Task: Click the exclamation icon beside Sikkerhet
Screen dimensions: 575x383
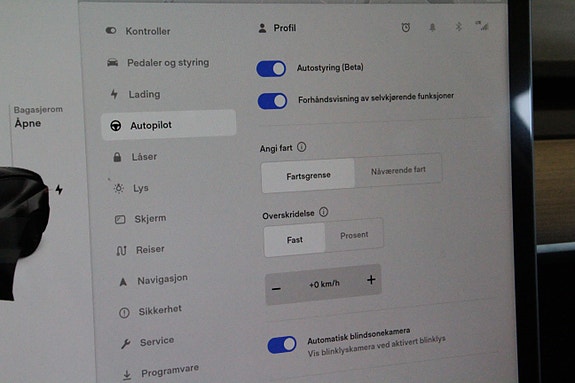Action: coord(124,313)
